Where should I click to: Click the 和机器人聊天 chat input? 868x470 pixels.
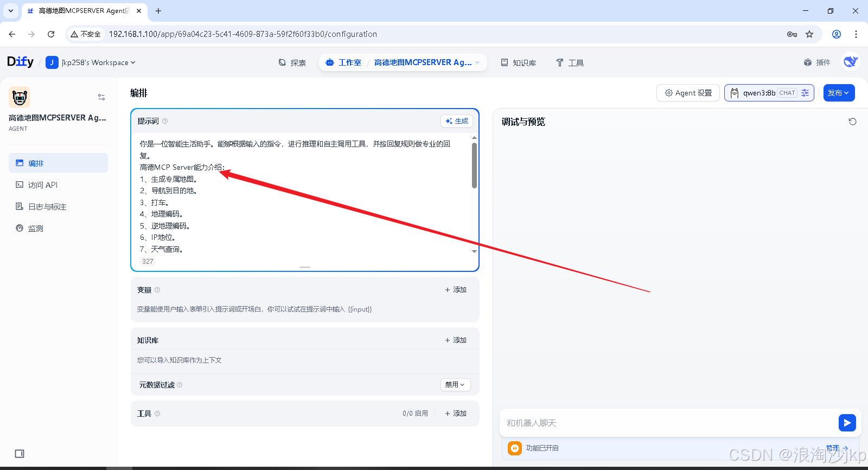tap(670, 423)
